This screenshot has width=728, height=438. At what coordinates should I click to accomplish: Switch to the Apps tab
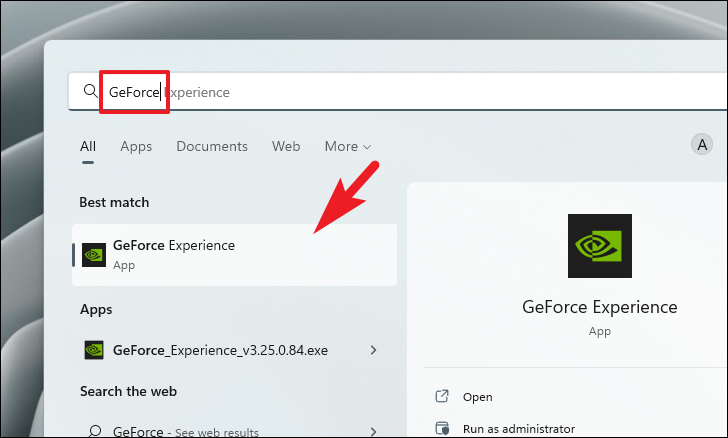pyautogui.click(x=136, y=146)
